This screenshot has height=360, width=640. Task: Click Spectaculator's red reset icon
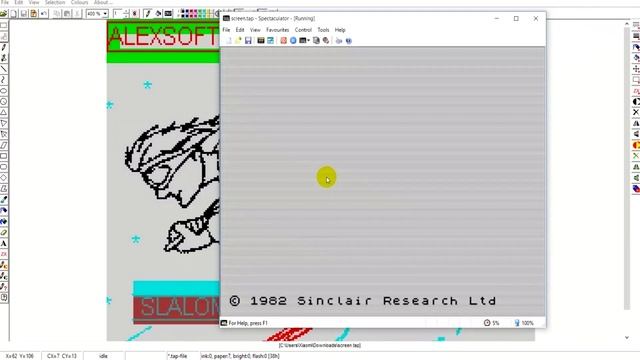283,40
